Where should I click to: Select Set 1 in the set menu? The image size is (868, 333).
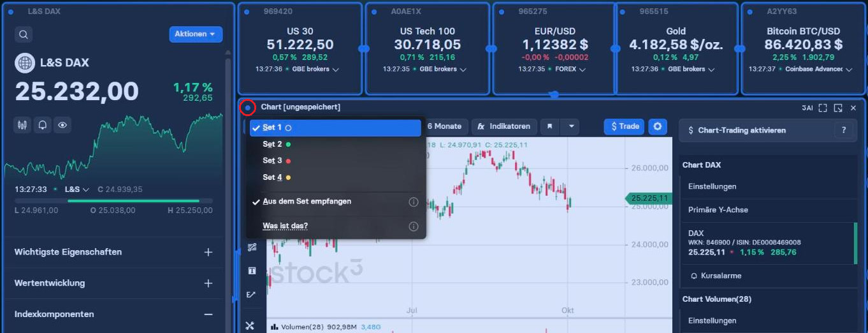[335, 128]
